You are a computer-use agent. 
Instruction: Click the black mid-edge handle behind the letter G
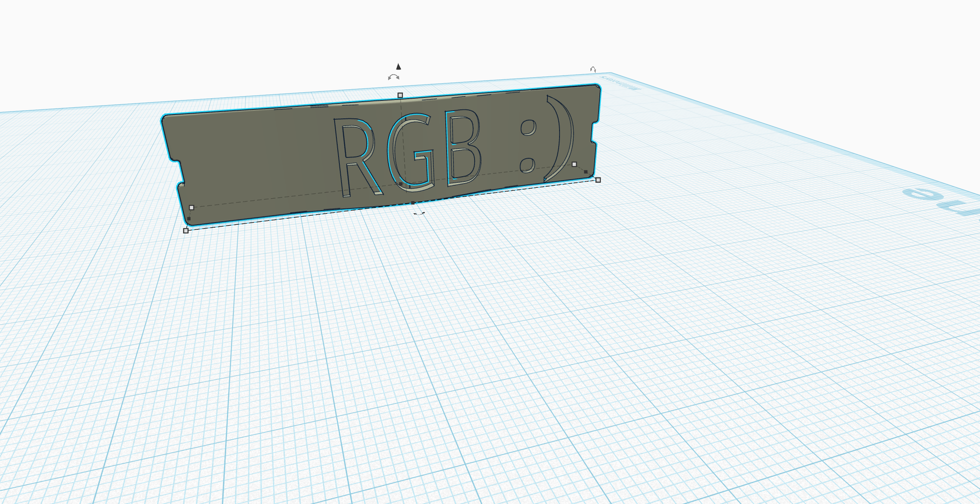[x=401, y=184]
